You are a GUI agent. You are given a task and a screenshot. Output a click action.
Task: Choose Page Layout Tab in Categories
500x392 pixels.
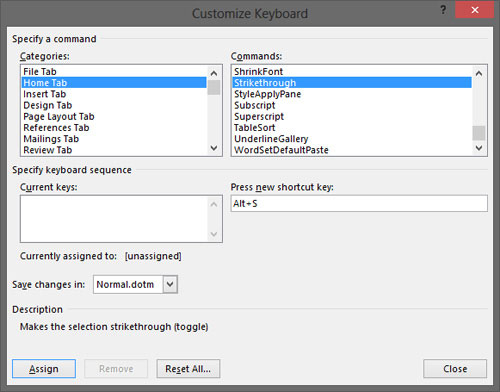pyautogui.click(x=59, y=116)
